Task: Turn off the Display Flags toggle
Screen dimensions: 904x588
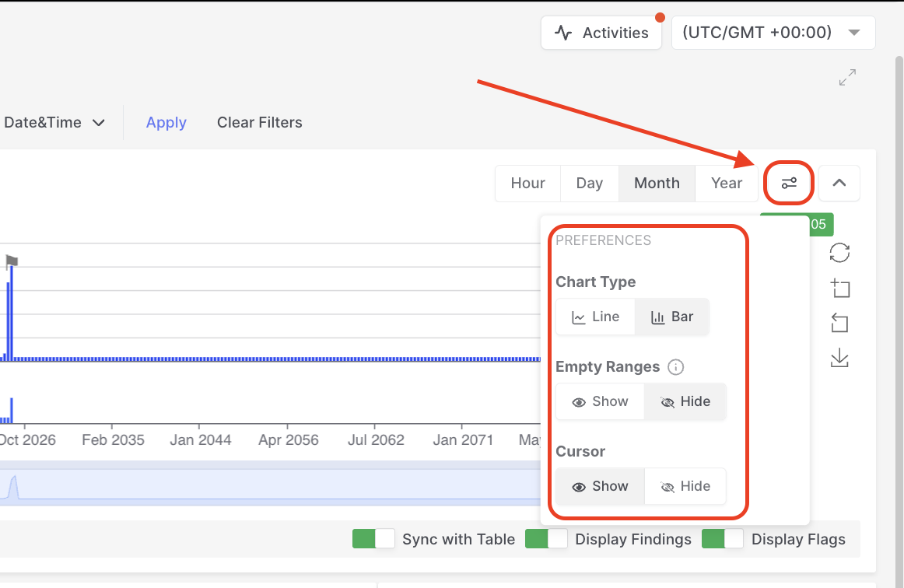Action: tap(723, 539)
